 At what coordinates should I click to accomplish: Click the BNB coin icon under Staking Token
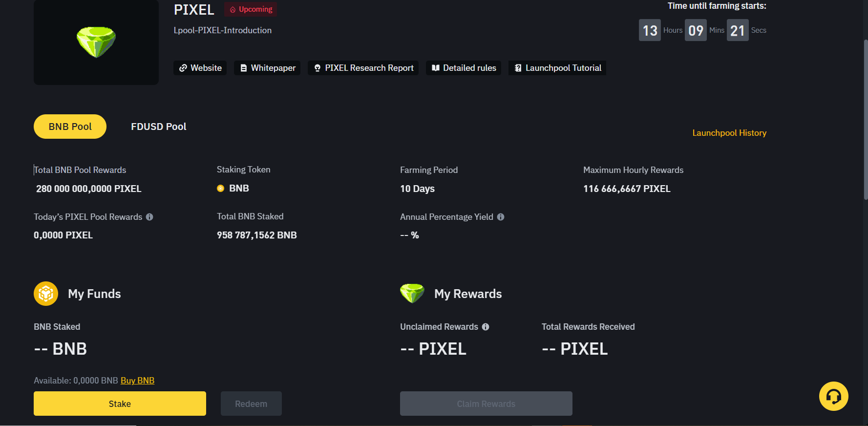(x=221, y=189)
